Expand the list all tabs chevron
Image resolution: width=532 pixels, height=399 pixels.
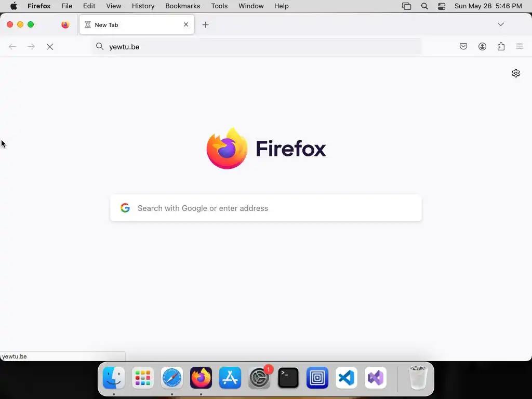click(x=501, y=24)
